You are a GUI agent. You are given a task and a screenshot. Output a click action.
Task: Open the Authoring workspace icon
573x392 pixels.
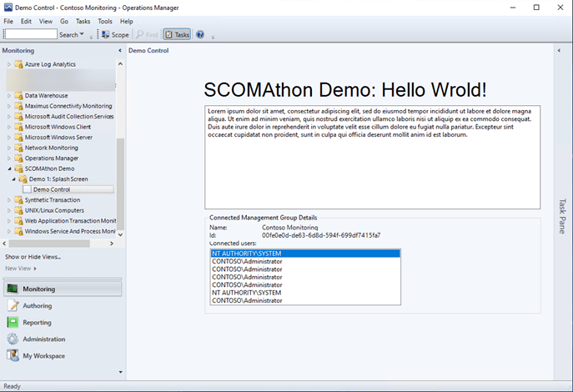[x=13, y=306]
